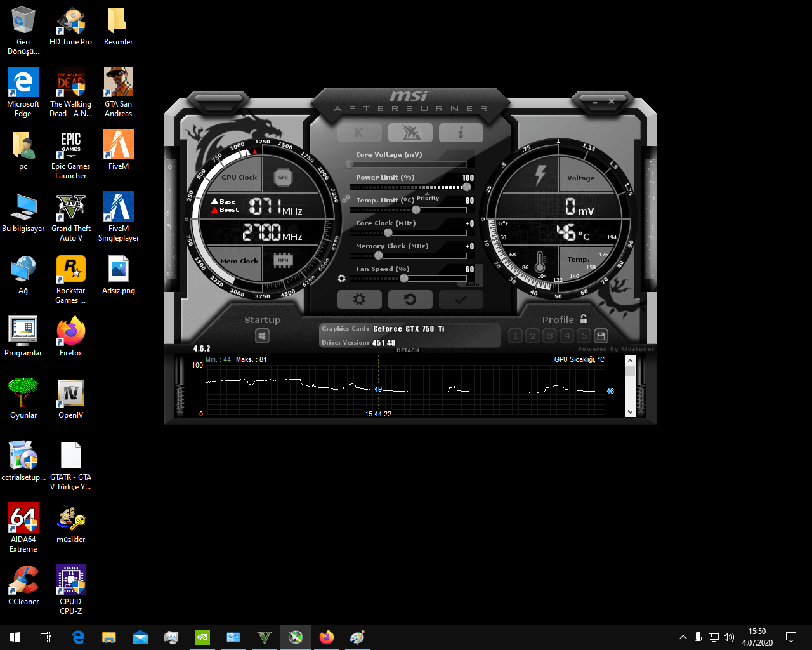The image size is (812, 650).
Task: Select the Resimler folder on the desktop
Action: point(119,27)
